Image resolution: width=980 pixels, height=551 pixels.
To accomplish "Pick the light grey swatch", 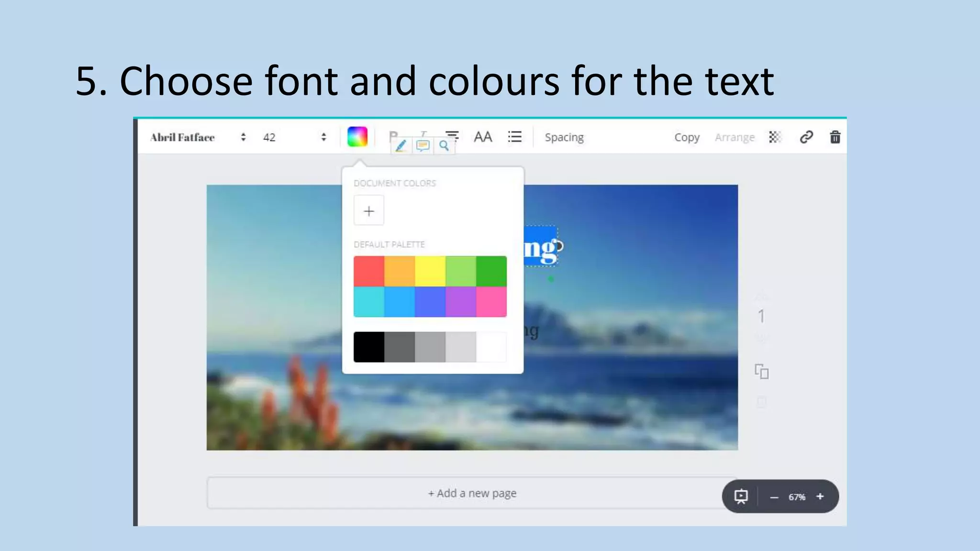I will (x=461, y=347).
